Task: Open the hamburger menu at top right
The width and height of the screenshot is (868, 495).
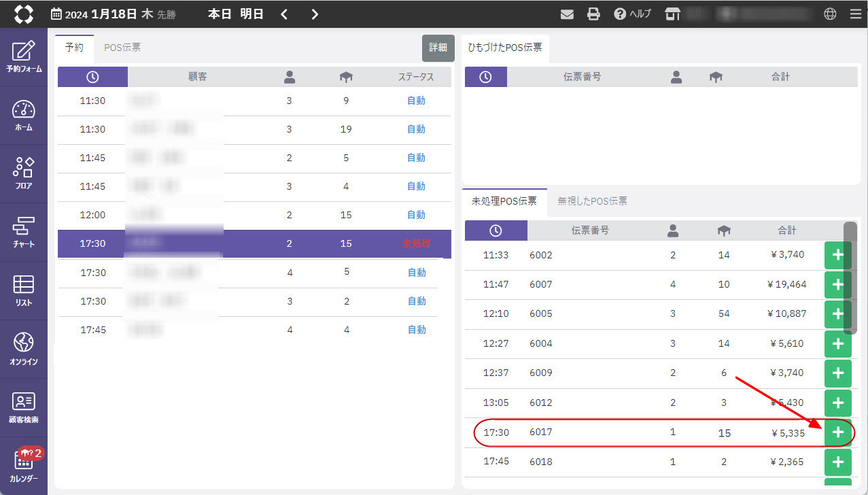Action: (x=855, y=14)
